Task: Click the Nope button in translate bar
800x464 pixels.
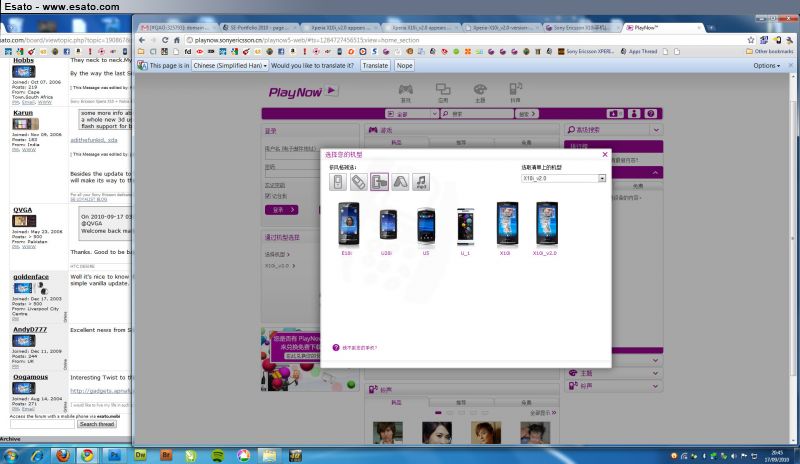Action: click(405, 65)
